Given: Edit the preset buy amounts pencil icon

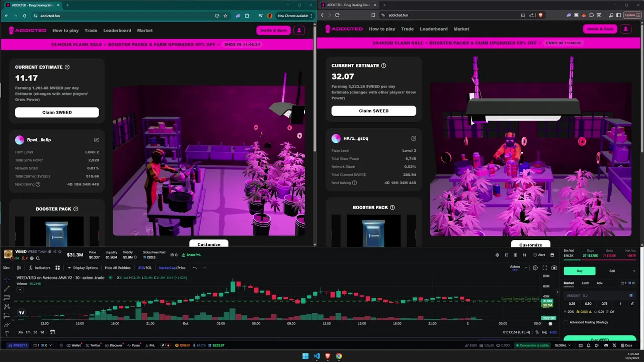Looking at the screenshot, I should pyautogui.click(x=633, y=304).
